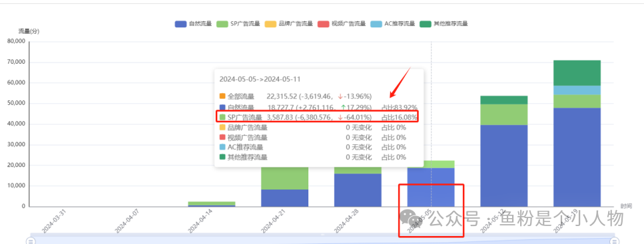Click the 60,000 y-axis label
The width and height of the screenshot is (644, 244).
coord(17,82)
